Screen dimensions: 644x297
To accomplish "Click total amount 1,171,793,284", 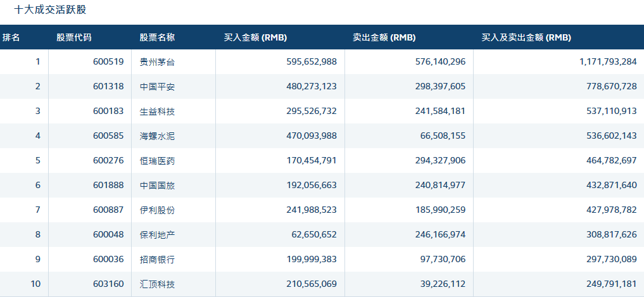I will (x=609, y=61).
